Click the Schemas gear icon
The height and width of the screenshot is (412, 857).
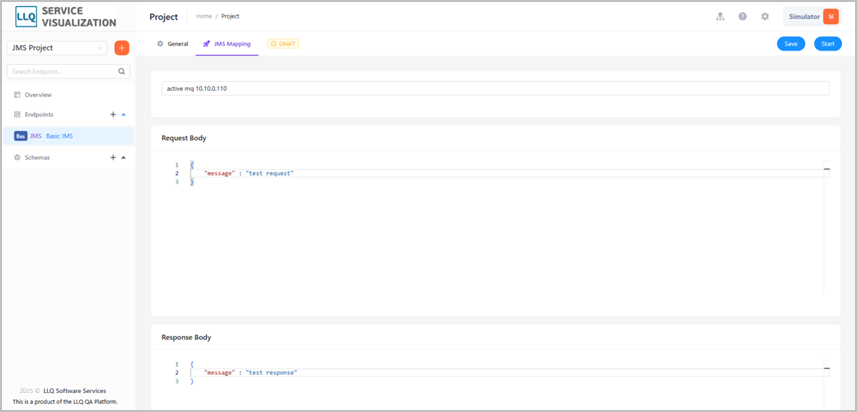pos(17,157)
